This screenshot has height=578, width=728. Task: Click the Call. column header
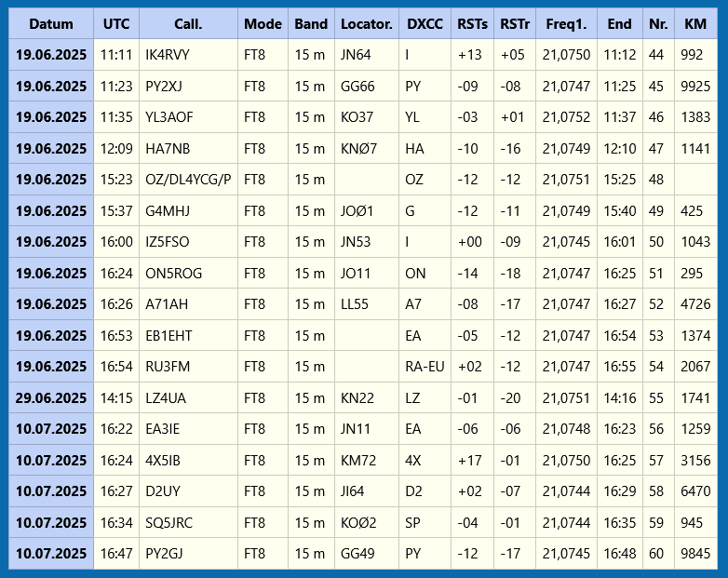[x=188, y=23]
